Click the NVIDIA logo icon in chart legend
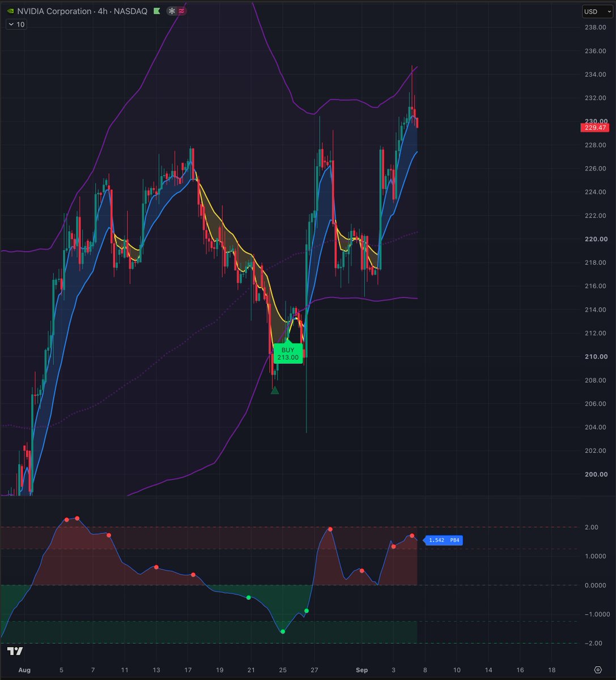This screenshot has width=616, height=680. [x=11, y=11]
